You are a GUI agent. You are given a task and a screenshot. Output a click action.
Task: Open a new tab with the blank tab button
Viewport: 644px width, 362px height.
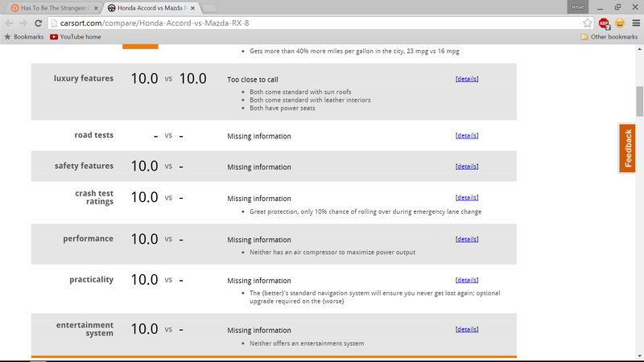click(209, 8)
